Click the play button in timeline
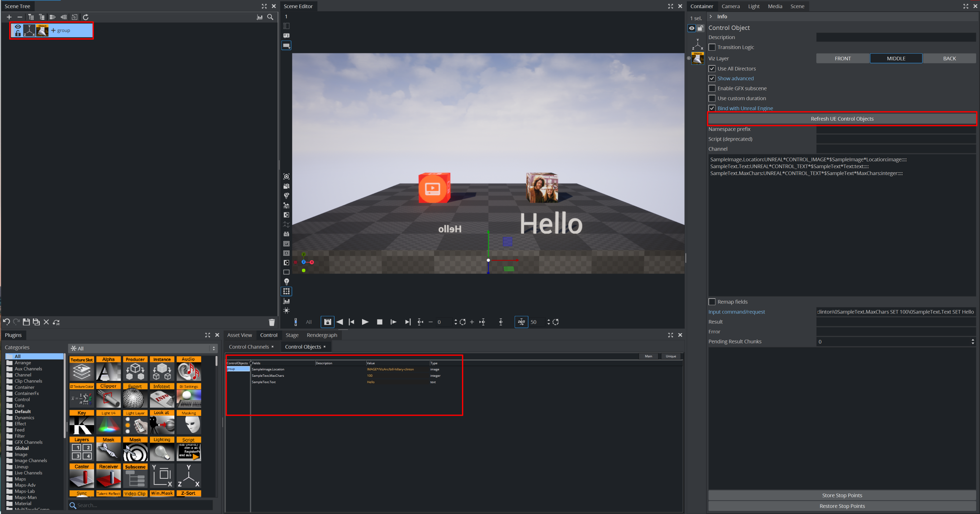The image size is (980, 514). (x=365, y=321)
